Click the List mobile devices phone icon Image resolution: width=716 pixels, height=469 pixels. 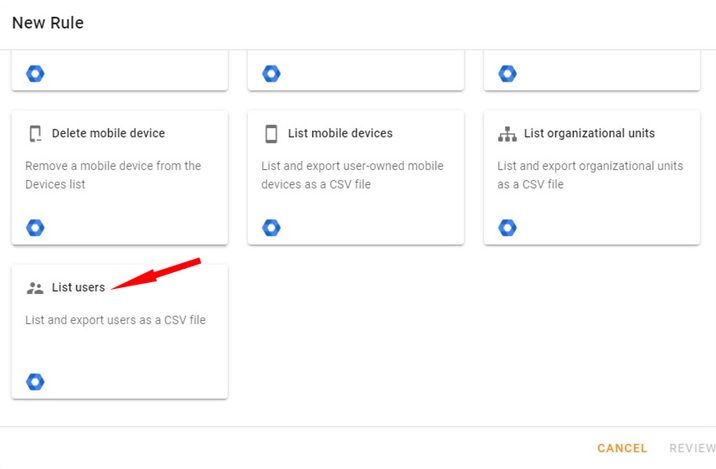coord(271,134)
